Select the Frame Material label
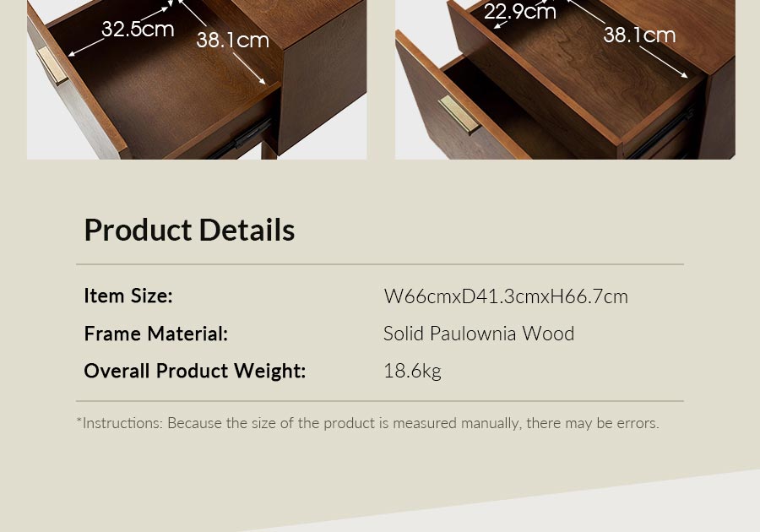 [x=156, y=334]
